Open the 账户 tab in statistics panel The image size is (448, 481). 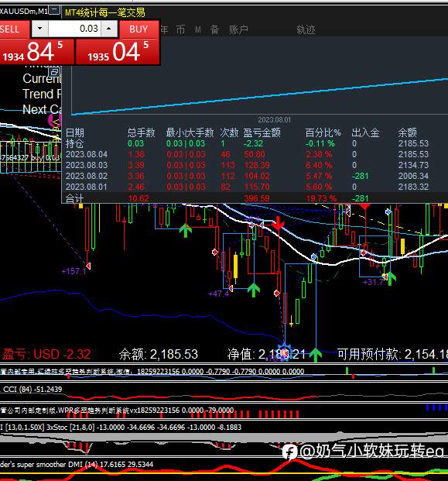(x=238, y=29)
